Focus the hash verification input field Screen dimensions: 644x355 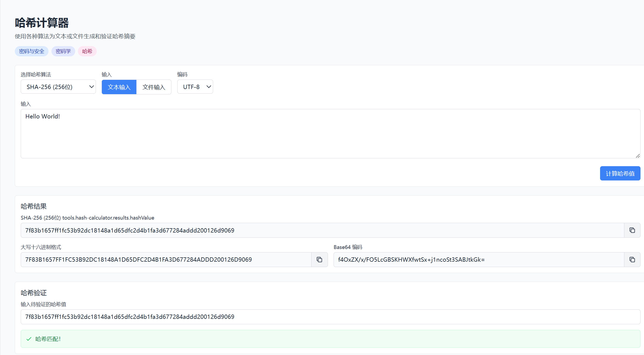tap(330, 317)
